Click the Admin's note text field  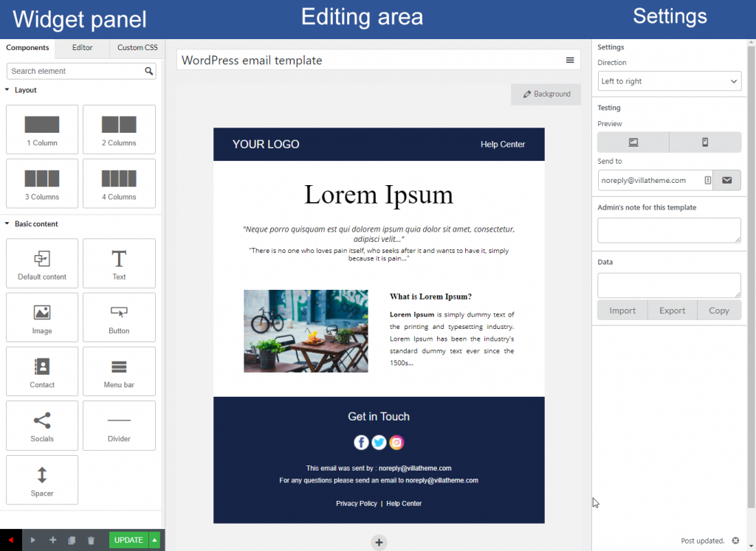668,230
